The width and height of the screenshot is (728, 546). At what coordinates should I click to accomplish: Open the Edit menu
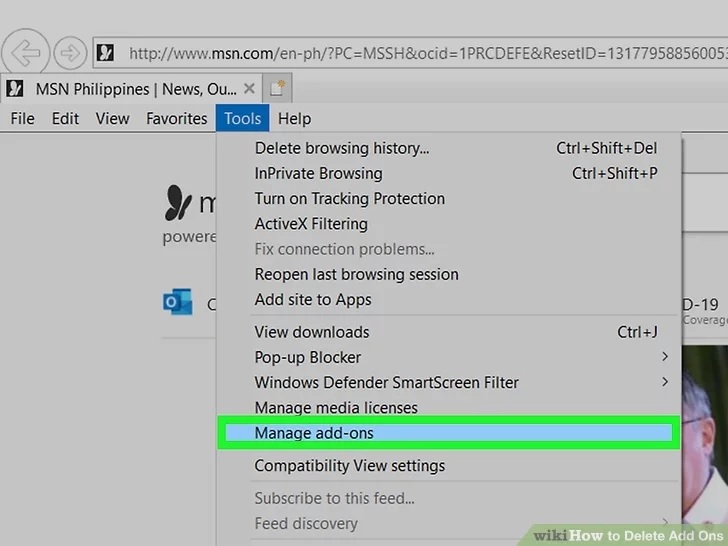[65, 119]
